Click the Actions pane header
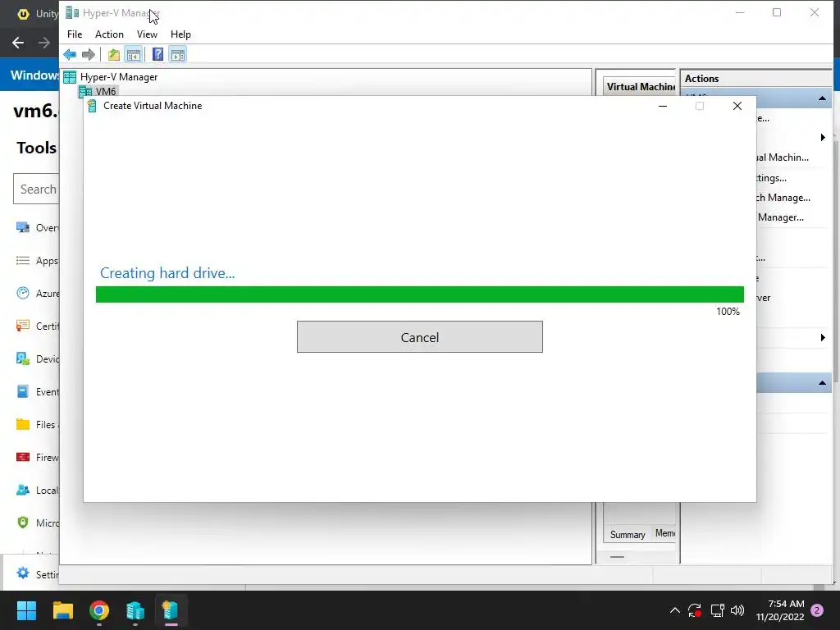Screen dimensions: 840x630 click(x=756, y=78)
